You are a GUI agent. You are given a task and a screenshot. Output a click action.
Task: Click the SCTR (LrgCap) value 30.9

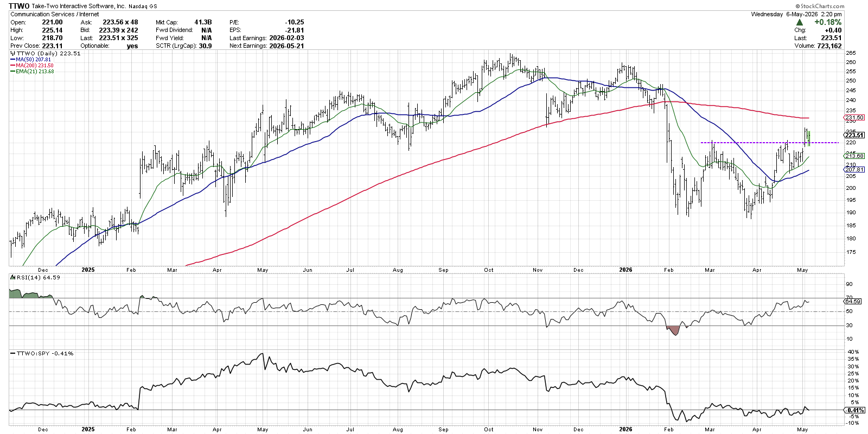pyautogui.click(x=206, y=46)
